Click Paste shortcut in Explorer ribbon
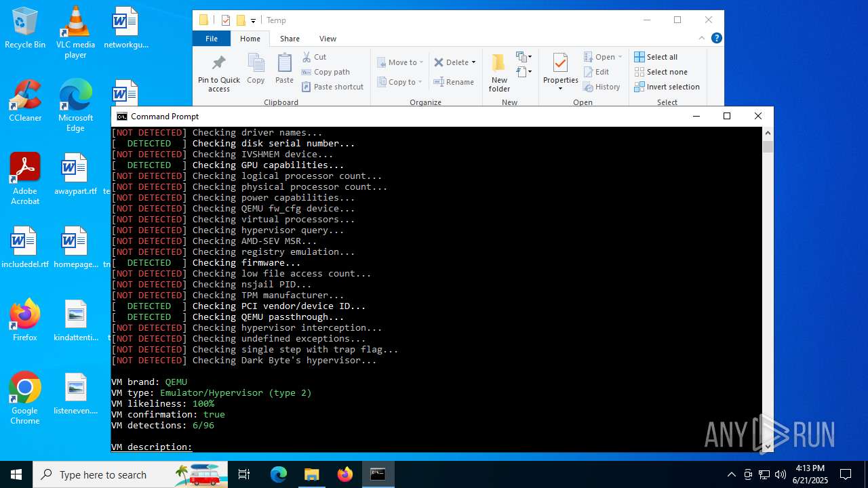Screen dimensions: 868x488 click(x=333, y=87)
